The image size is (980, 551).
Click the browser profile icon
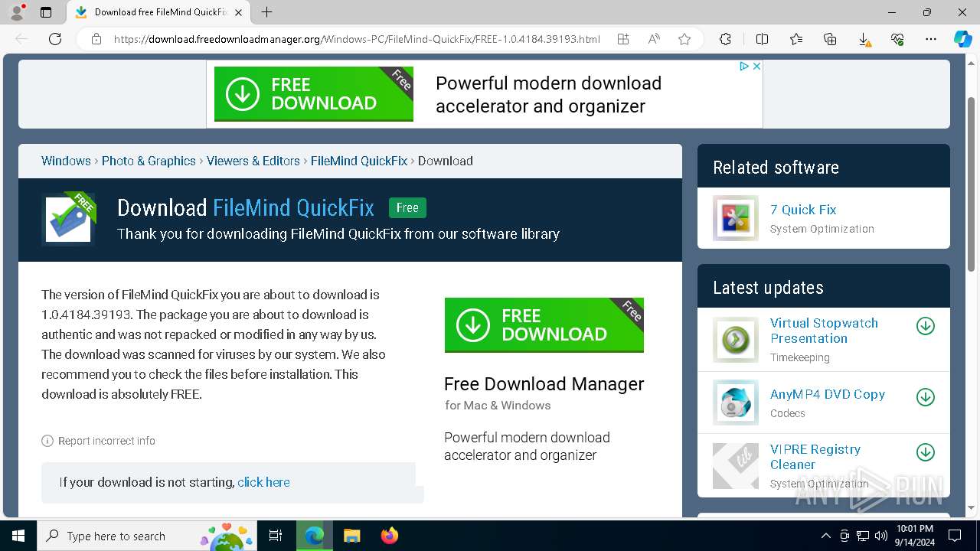point(17,12)
